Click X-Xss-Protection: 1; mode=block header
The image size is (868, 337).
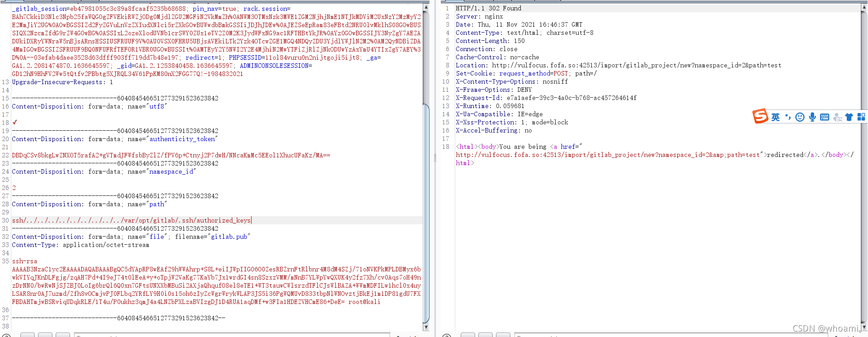(512, 122)
